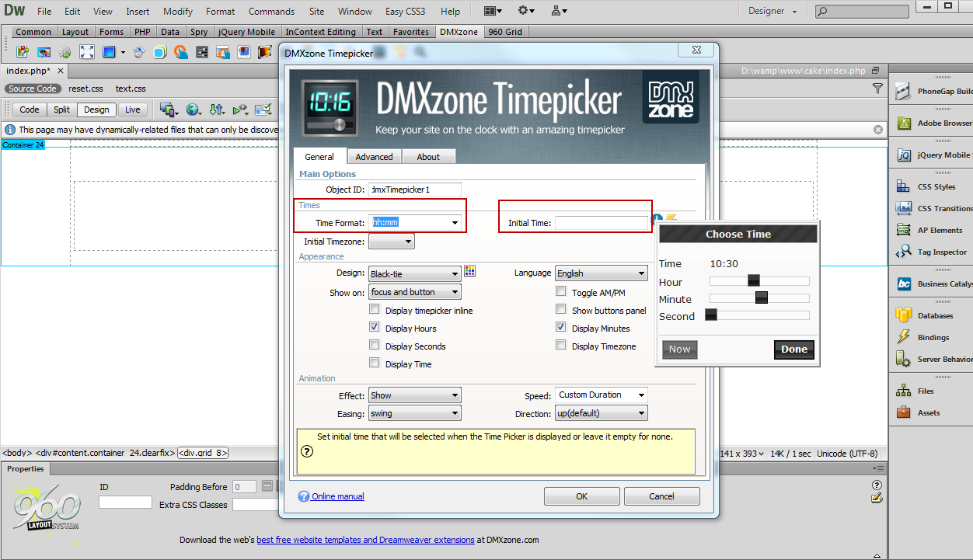This screenshot has height=560, width=973.
Task: Click the Dreamweaver settings gear in menu bar
Action: pos(526,11)
